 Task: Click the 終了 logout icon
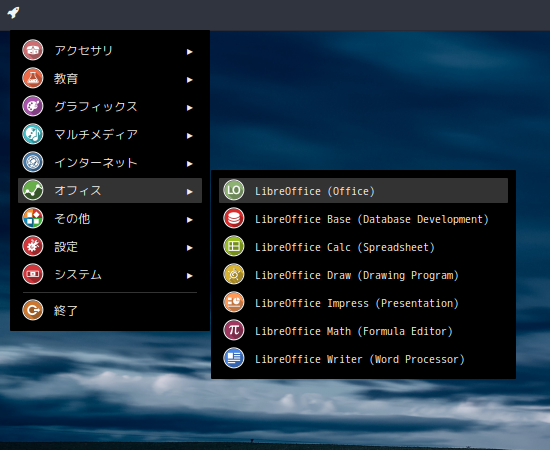pos(33,310)
